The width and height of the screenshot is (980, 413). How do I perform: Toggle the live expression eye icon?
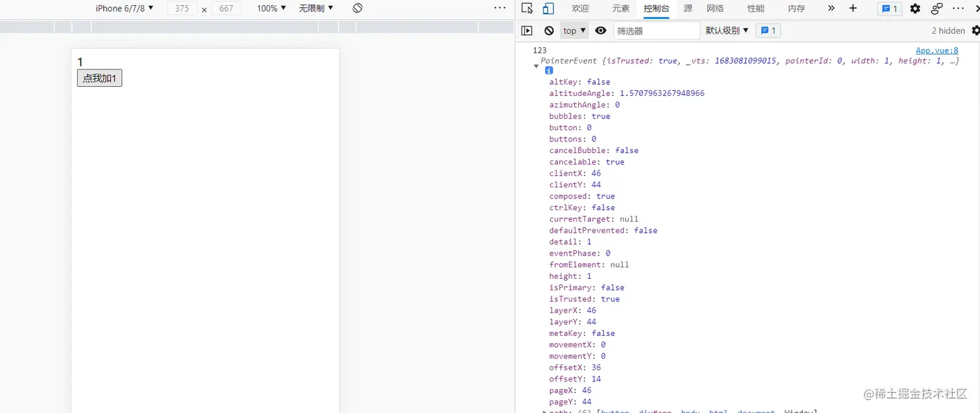(601, 30)
